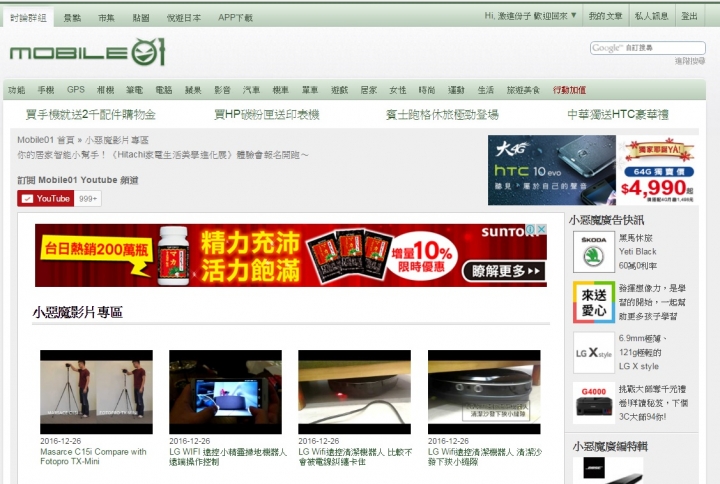Open the 旅遊美食 category
Screen dimensions: 720x484
(x=523, y=90)
